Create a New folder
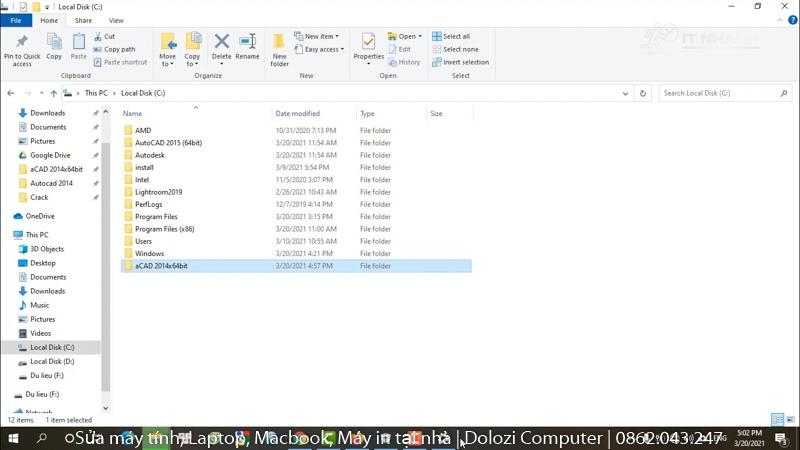The image size is (800, 450). coord(279,50)
